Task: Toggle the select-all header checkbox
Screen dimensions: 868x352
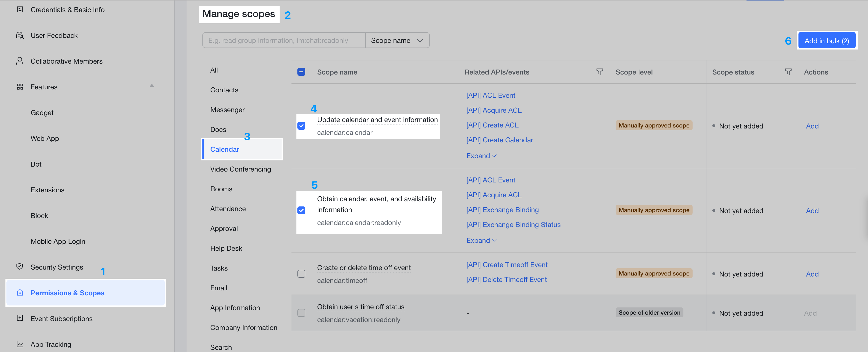Action: (301, 72)
